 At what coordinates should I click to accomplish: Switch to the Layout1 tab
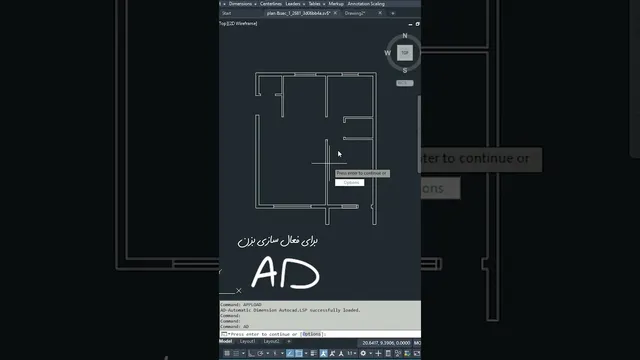248,341
